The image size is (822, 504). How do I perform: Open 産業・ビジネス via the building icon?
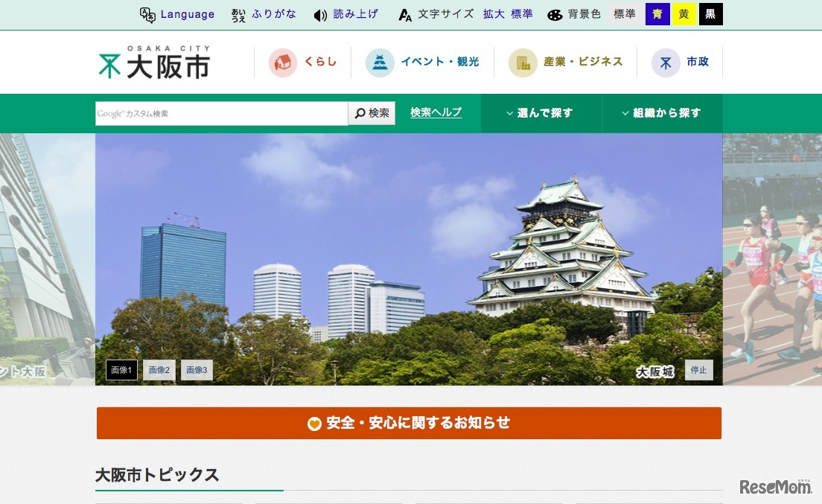523,62
